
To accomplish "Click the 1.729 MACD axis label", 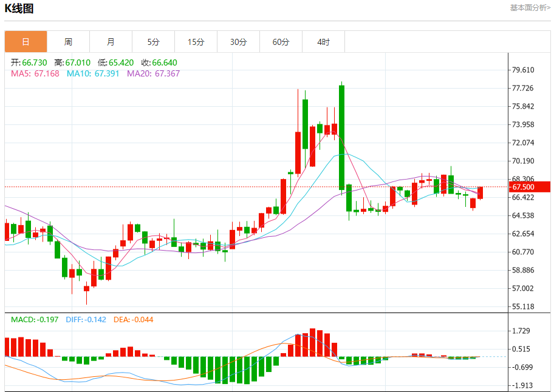I will (521, 331).
